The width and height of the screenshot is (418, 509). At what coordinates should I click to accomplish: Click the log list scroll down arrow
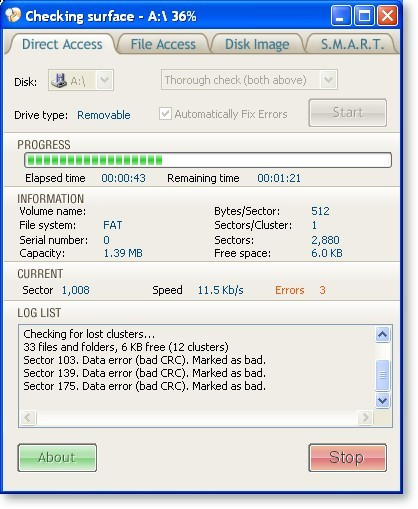tap(382, 400)
